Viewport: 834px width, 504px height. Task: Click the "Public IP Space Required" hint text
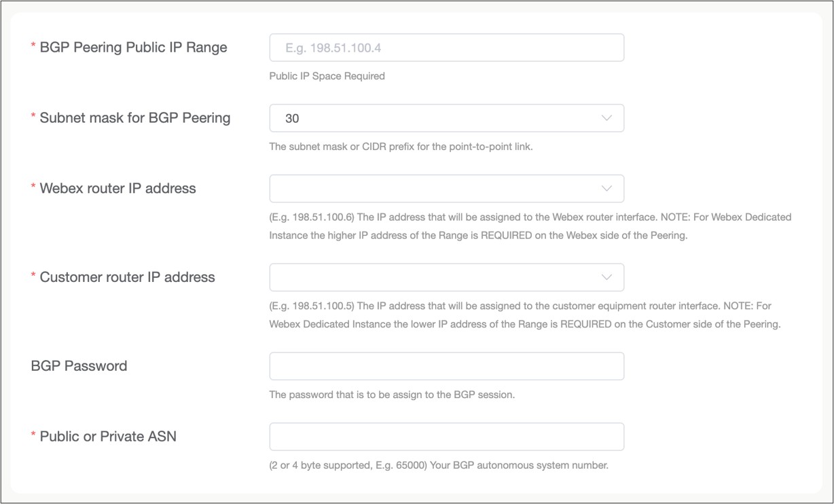point(327,76)
